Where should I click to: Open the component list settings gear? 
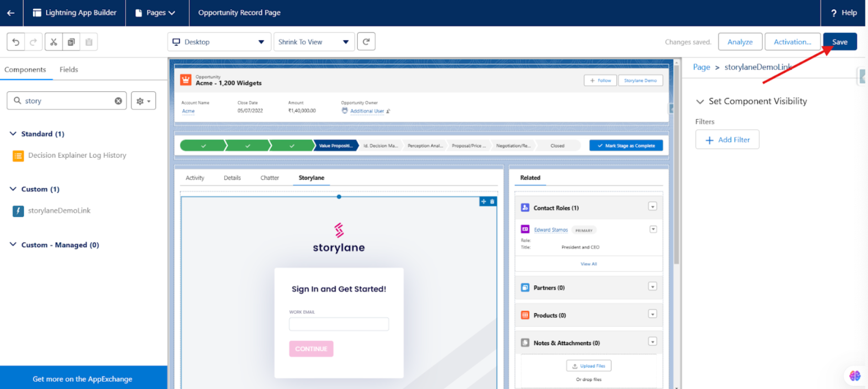[x=143, y=101]
